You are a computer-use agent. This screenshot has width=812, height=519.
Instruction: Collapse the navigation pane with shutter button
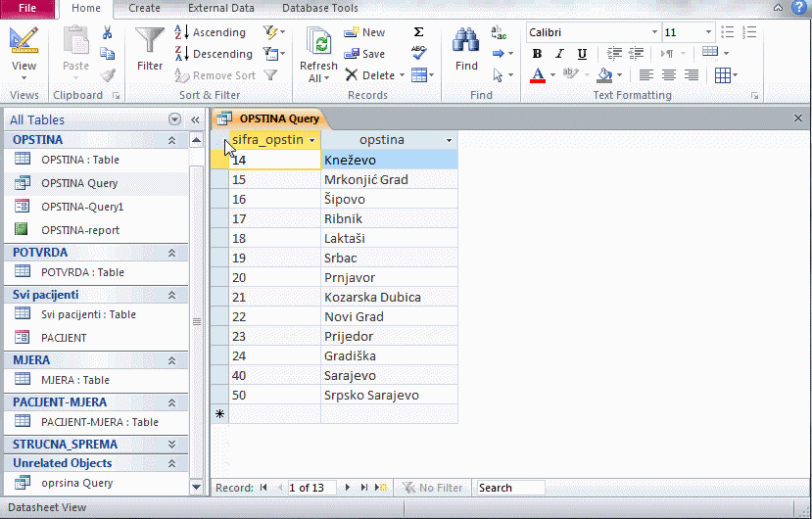point(195,119)
